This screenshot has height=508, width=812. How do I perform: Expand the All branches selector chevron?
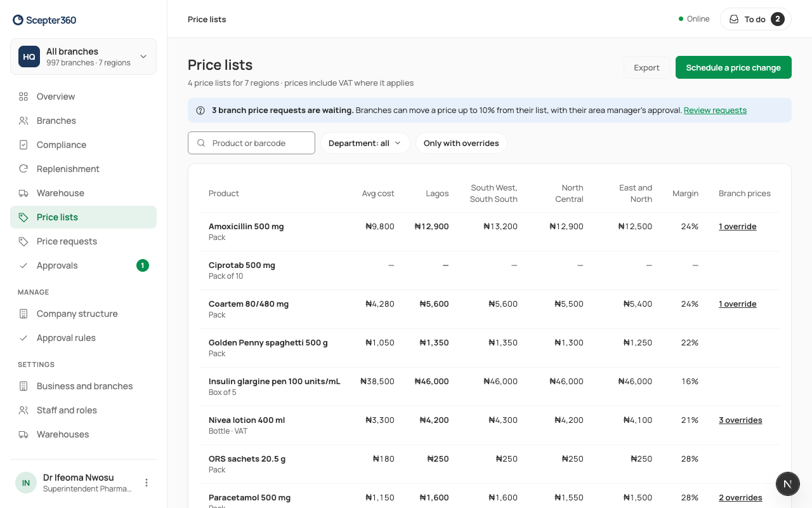pyautogui.click(x=143, y=57)
